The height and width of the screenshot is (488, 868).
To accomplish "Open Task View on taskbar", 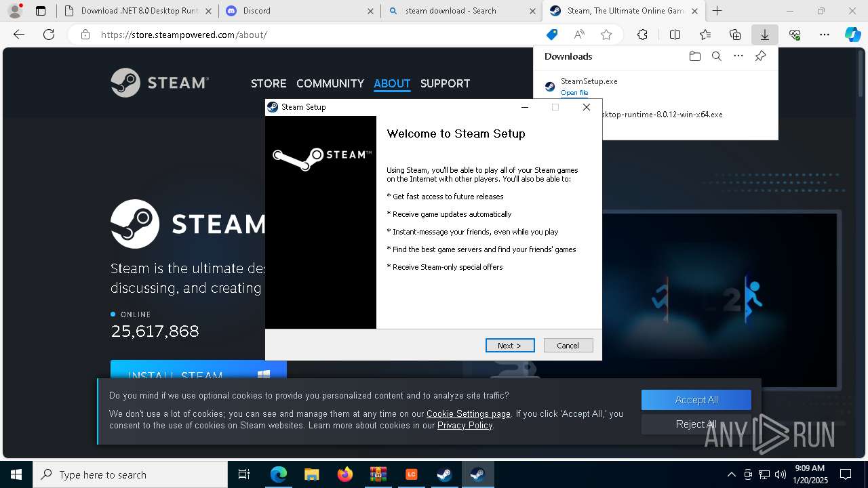I will (x=244, y=474).
